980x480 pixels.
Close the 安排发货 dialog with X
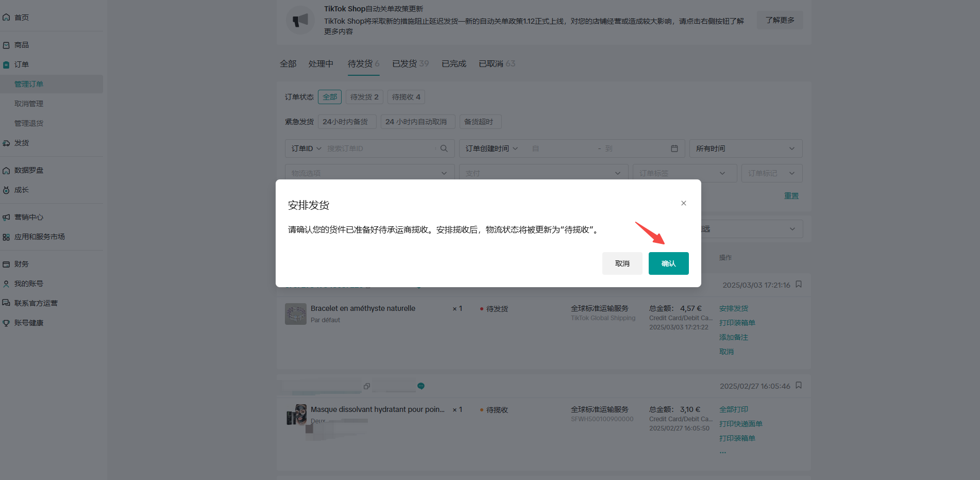[683, 203]
